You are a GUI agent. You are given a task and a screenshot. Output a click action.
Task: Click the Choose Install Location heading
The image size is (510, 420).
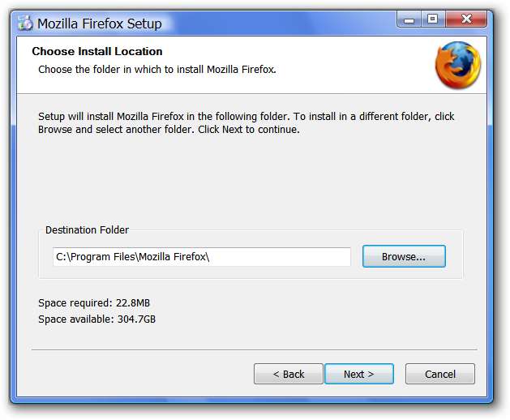point(97,51)
